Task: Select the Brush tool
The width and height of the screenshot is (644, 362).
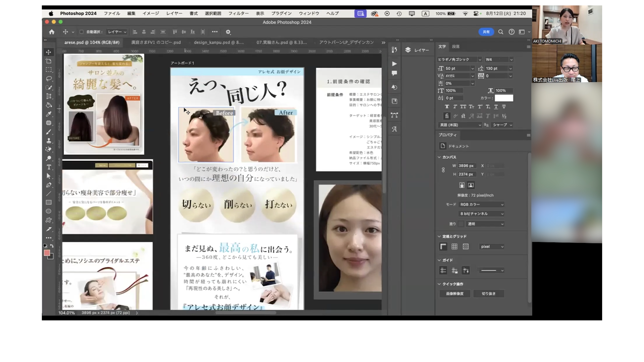Action: point(49,132)
